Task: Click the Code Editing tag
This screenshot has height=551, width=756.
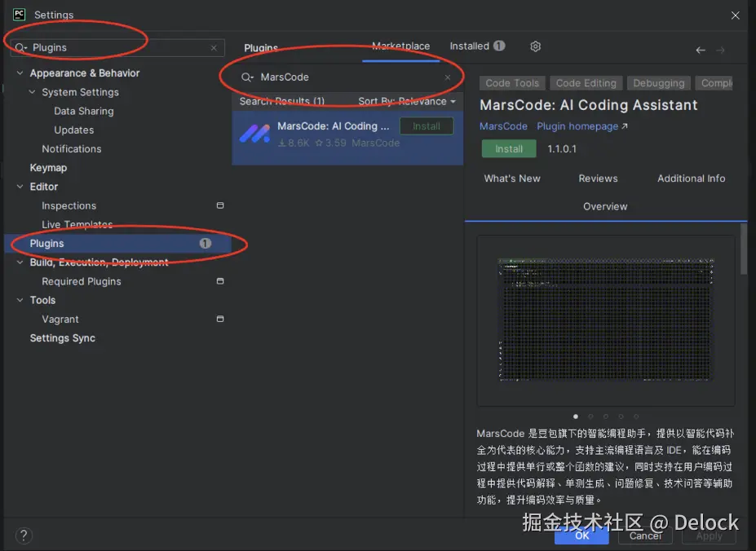Action: pyautogui.click(x=586, y=83)
